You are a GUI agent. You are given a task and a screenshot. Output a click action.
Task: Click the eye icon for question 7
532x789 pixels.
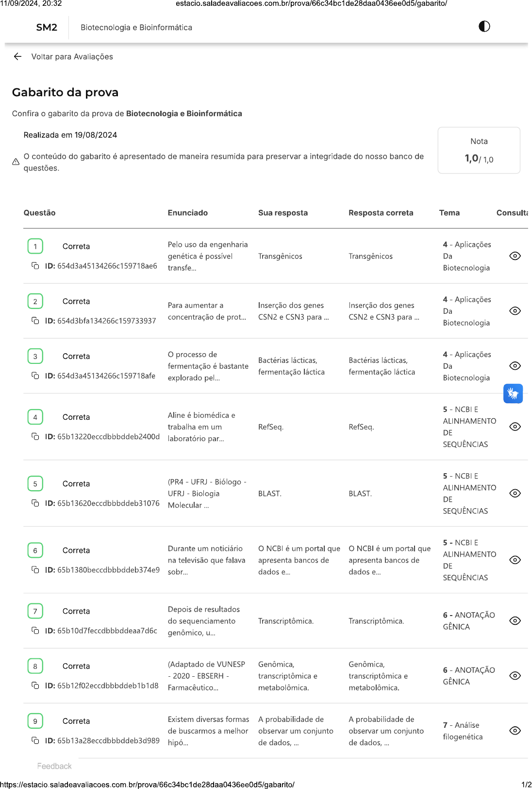pyautogui.click(x=515, y=621)
